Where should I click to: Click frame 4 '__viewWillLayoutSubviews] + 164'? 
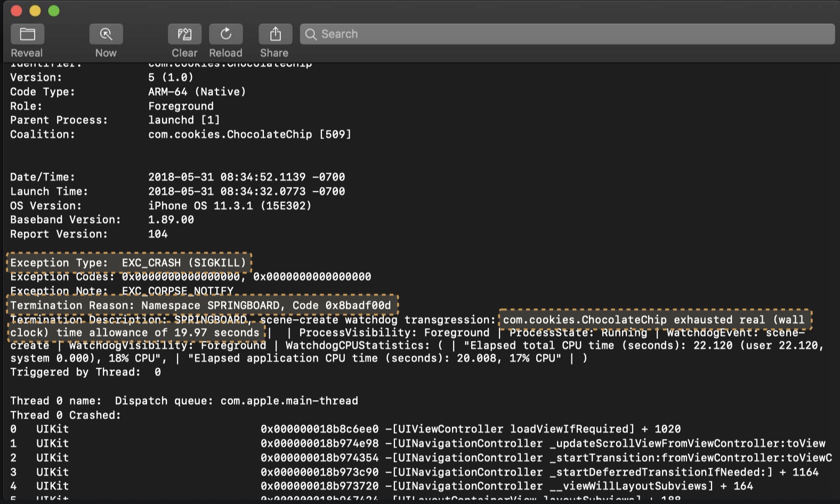651,486
